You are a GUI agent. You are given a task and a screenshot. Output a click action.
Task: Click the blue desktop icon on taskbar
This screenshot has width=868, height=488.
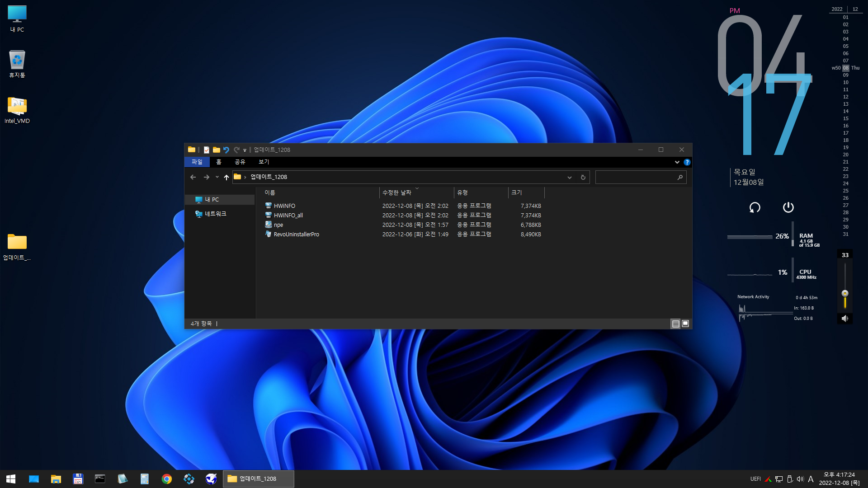click(34, 479)
